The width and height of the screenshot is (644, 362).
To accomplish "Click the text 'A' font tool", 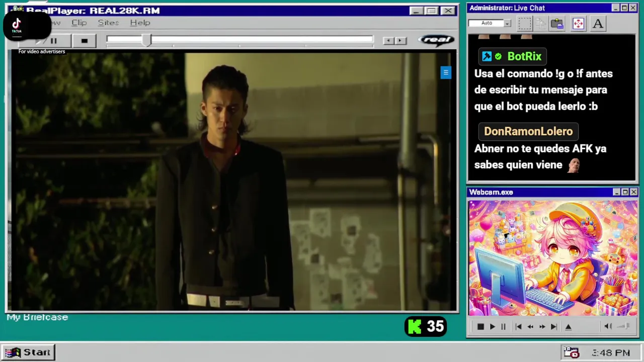I will coord(598,23).
